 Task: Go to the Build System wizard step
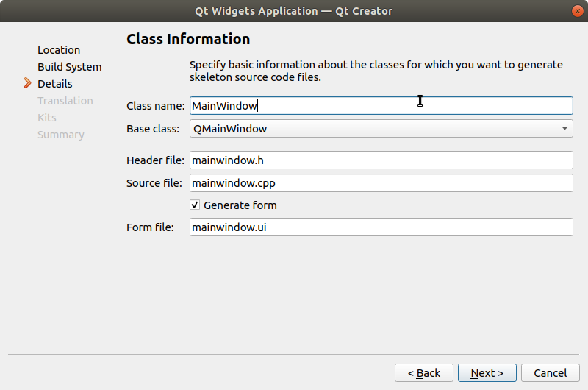70,67
